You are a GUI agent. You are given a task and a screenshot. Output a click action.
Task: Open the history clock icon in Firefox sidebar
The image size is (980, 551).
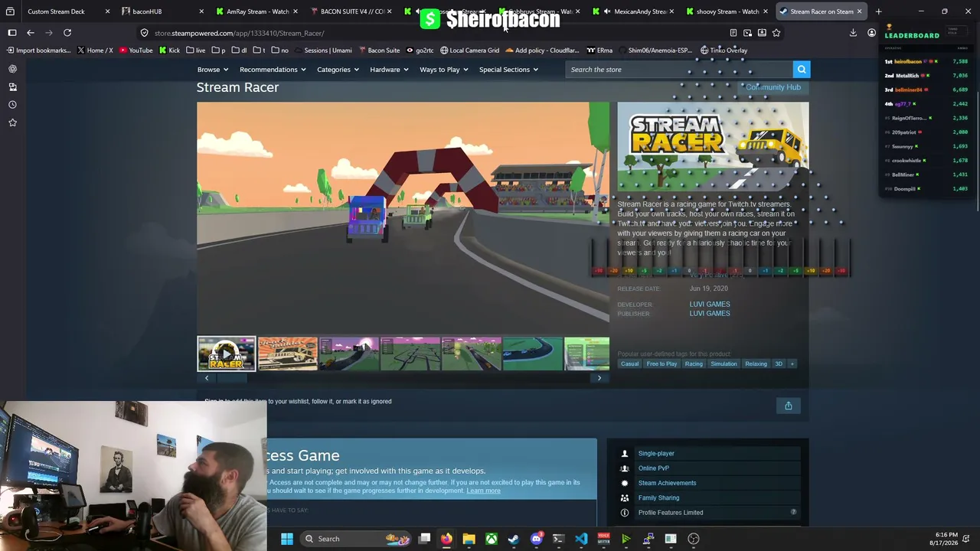(12, 105)
